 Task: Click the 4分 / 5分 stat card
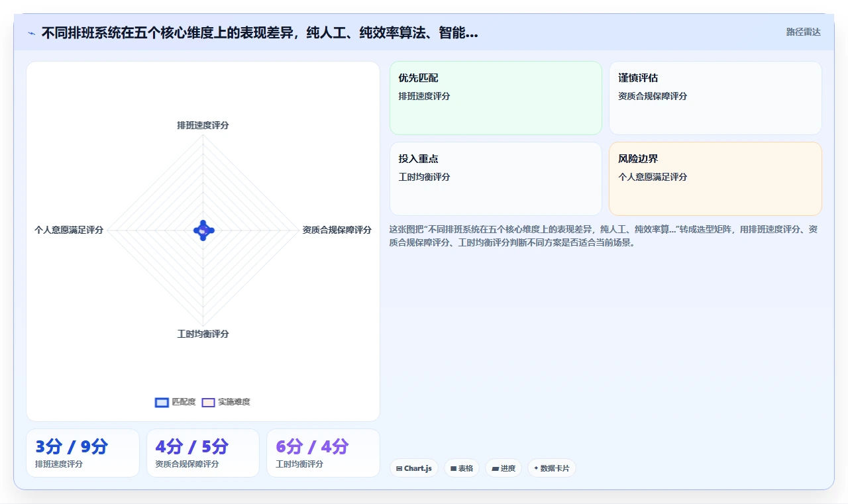pos(203,453)
